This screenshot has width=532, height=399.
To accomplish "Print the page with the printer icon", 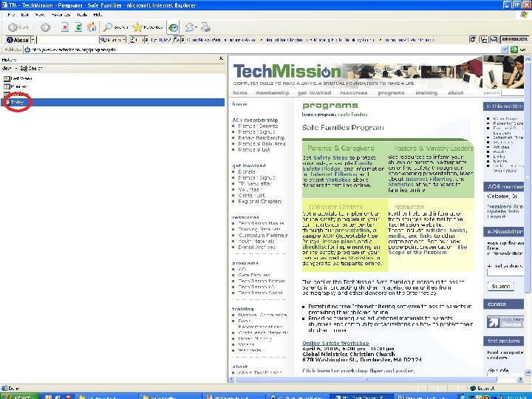I will click(x=205, y=27).
